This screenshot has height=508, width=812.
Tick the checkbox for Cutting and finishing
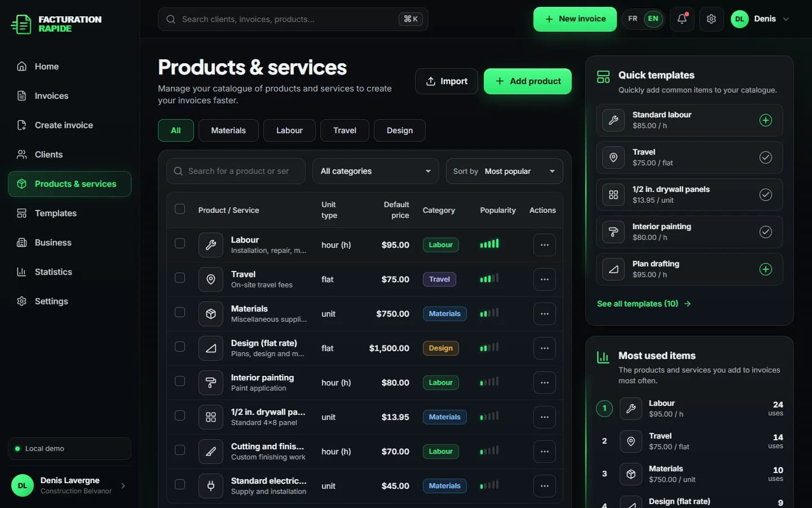180,450
